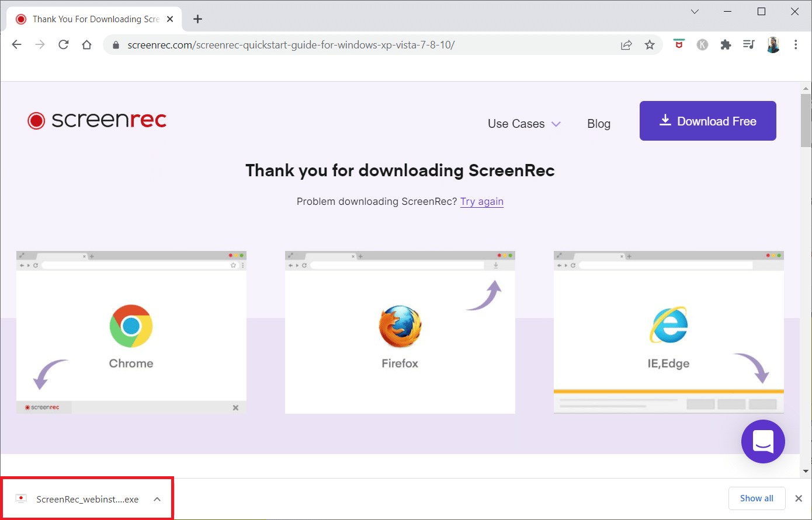Viewport: 812px width, 520px height.
Task: Expand options for ScreenRec download item
Action: click(157, 499)
